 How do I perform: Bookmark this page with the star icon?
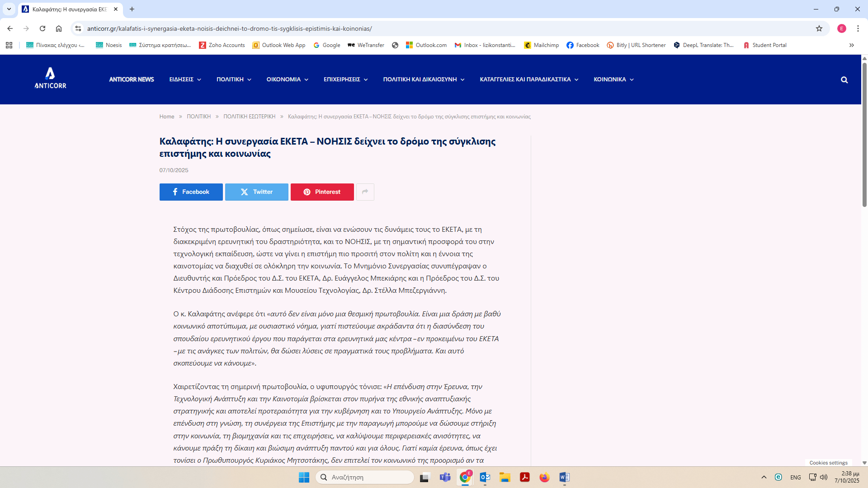pyautogui.click(x=819, y=28)
